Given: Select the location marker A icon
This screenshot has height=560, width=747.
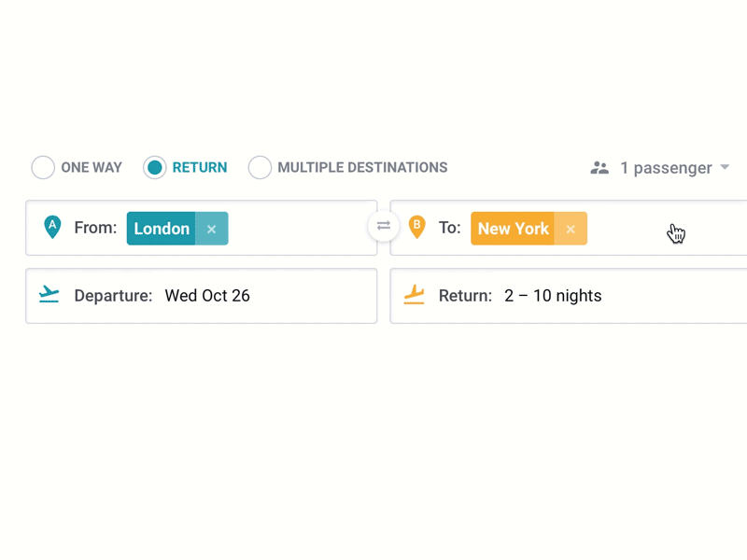Looking at the screenshot, I should point(51,226).
